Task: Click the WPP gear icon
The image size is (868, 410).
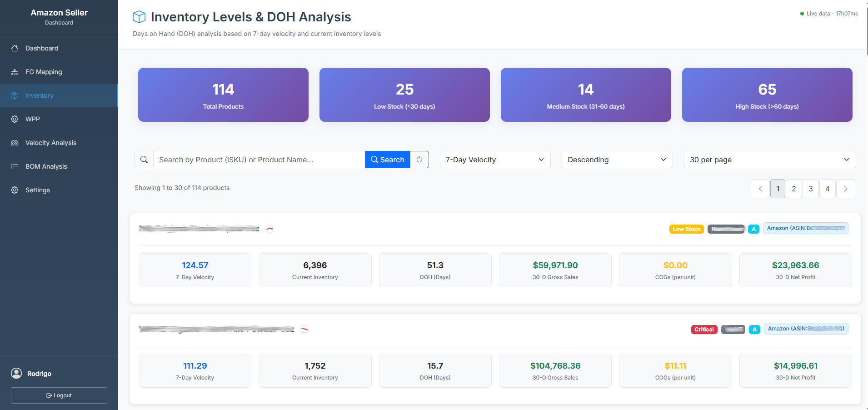Action: click(15, 119)
